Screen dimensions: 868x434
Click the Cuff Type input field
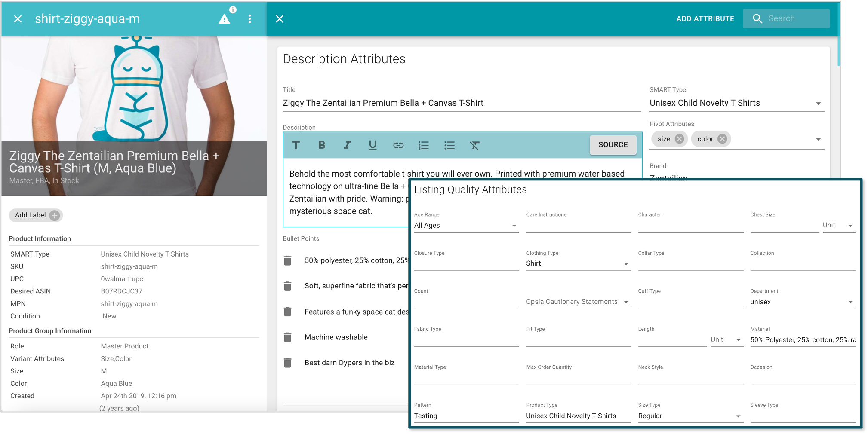click(690, 302)
